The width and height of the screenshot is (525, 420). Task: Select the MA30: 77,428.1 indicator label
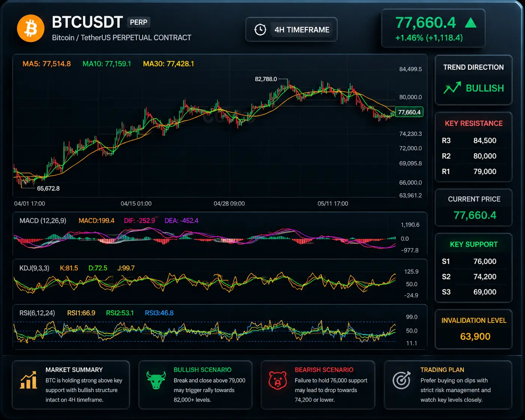pyautogui.click(x=169, y=64)
